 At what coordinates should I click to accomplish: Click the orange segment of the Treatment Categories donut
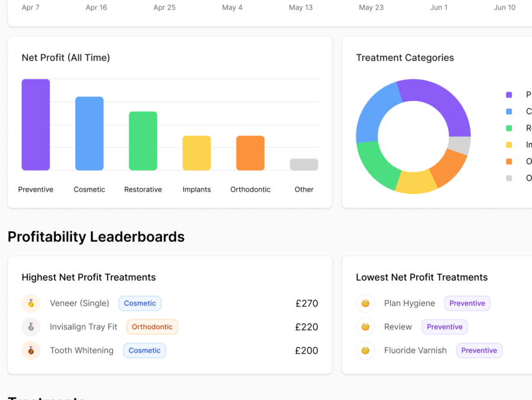(x=449, y=168)
